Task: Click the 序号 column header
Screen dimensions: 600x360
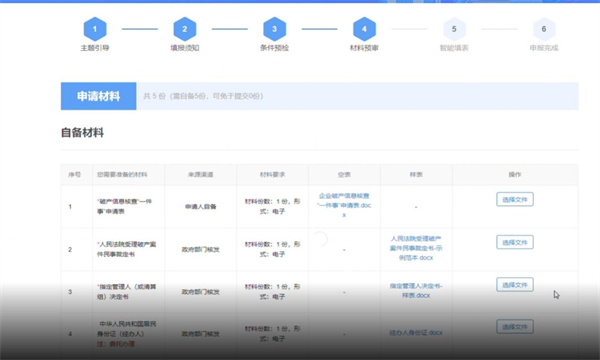Action: click(75, 174)
